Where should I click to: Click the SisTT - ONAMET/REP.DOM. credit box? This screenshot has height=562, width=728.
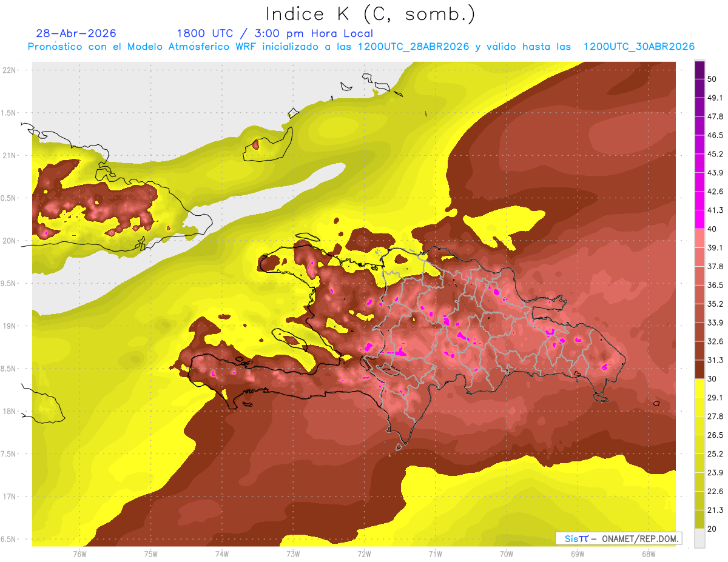click(x=618, y=538)
